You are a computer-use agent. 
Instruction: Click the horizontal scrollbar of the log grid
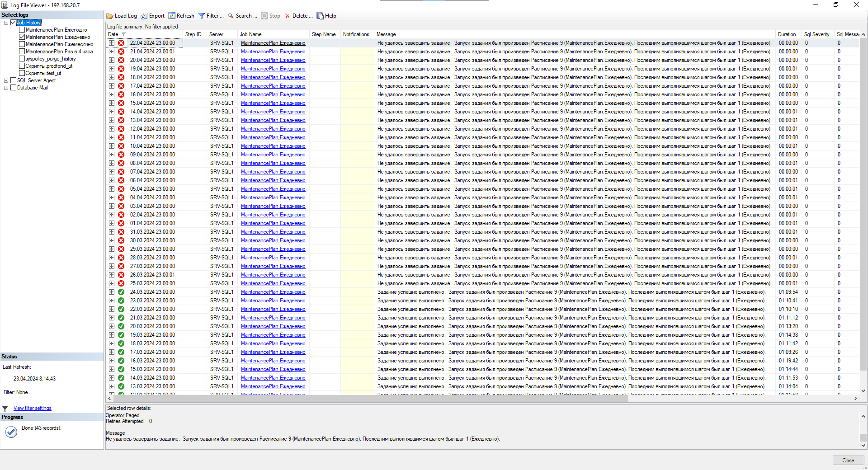(x=371, y=399)
